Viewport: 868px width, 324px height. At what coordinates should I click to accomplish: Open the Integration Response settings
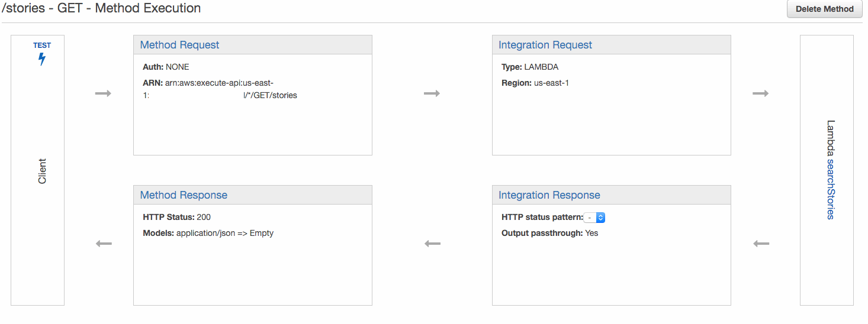549,195
